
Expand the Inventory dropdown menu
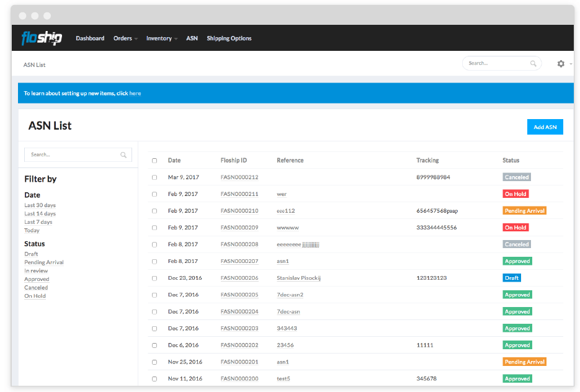coord(161,38)
